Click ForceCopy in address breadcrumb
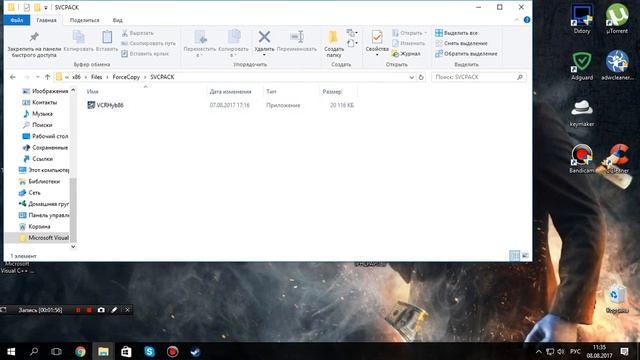Screen dimensions: 640x360 click(126, 77)
